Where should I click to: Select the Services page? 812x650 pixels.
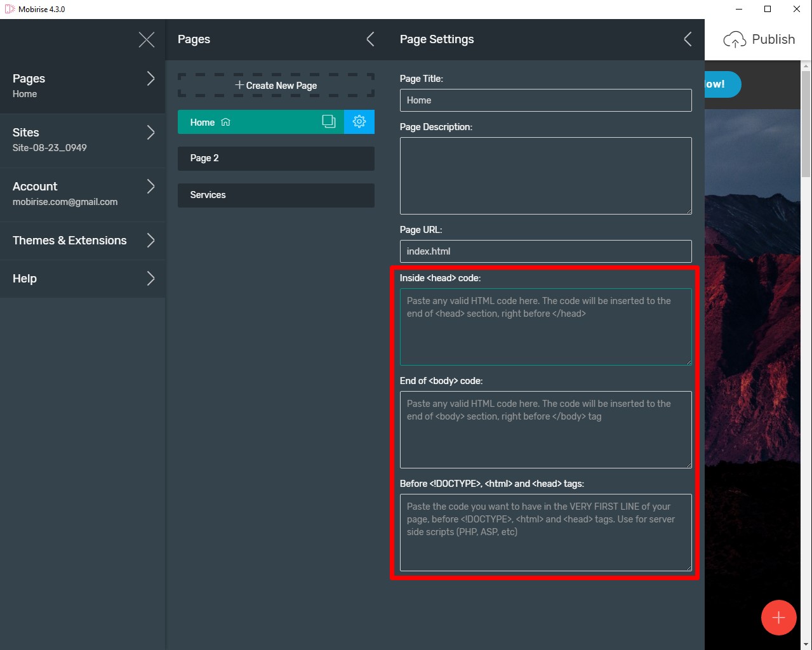[x=276, y=195]
